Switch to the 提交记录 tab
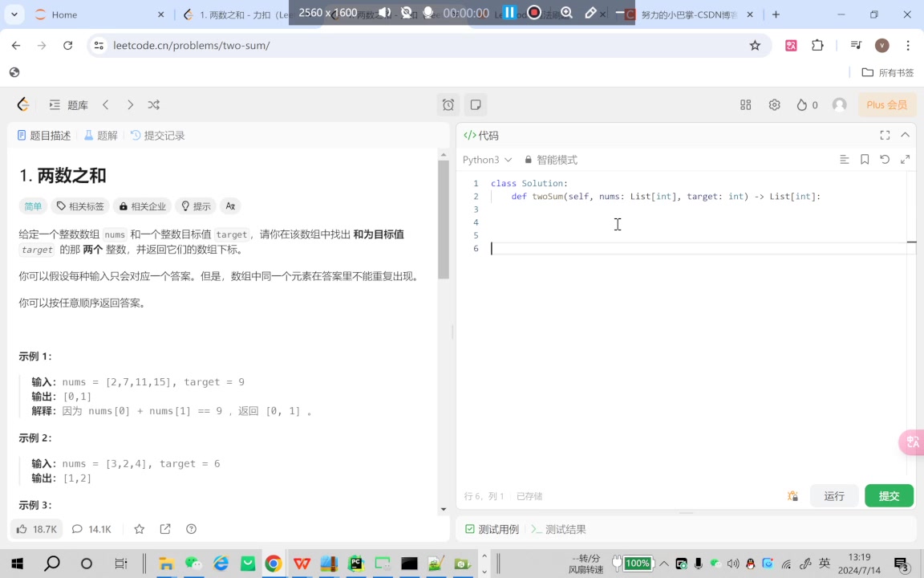 157,136
